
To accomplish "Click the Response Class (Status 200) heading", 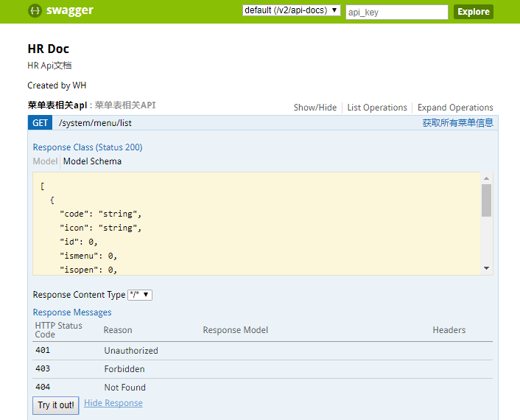I will 88,147.
